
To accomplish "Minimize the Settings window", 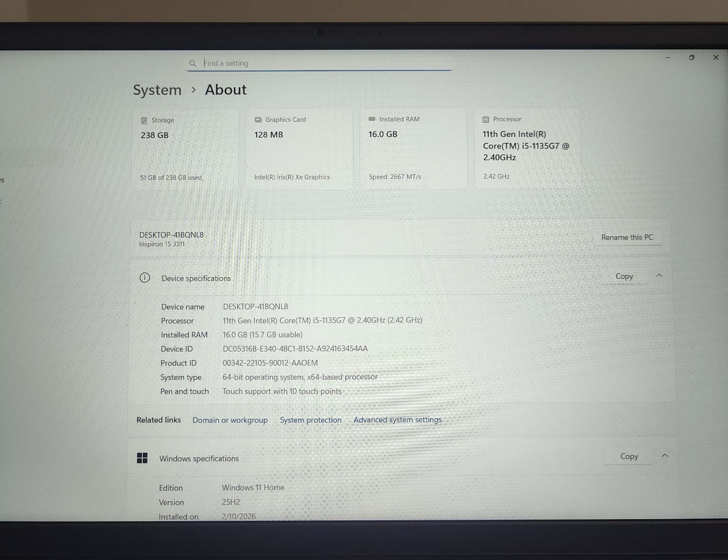I will pyautogui.click(x=667, y=58).
